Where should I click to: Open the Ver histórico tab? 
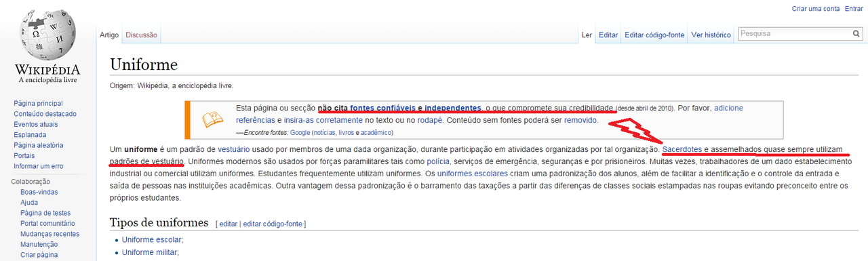711,35
